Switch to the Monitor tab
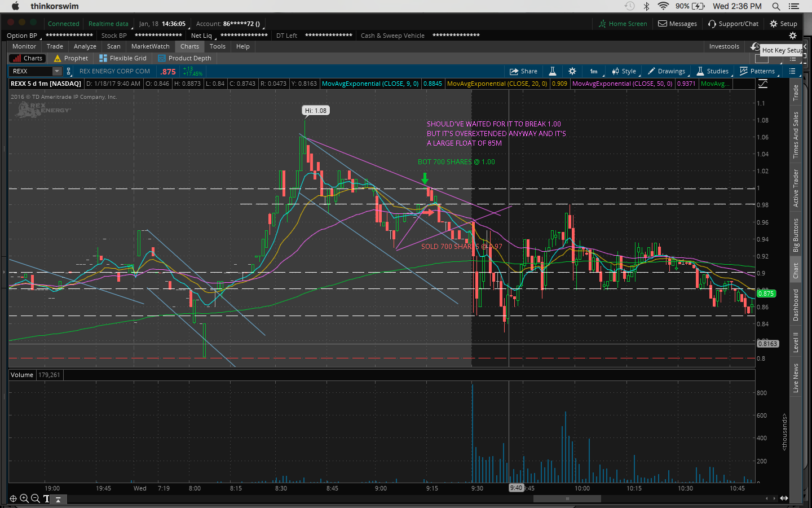 [x=24, y=46]
